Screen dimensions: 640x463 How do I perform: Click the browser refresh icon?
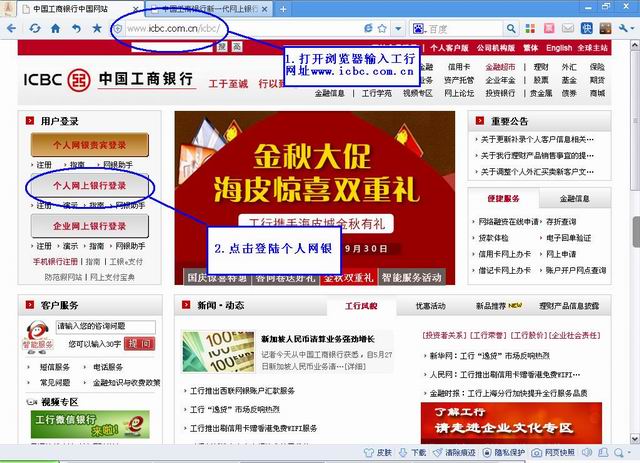(x=35, y=28)
